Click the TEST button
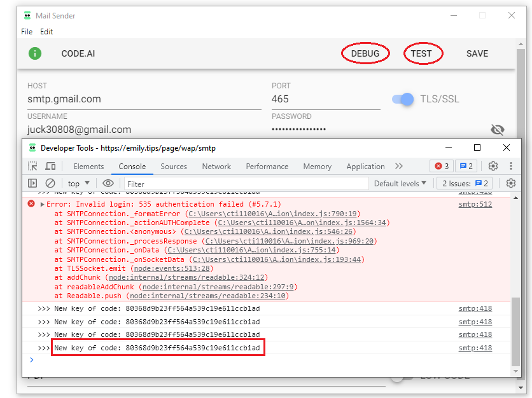Viewport: 532px width, 398px height. (421, 53)
